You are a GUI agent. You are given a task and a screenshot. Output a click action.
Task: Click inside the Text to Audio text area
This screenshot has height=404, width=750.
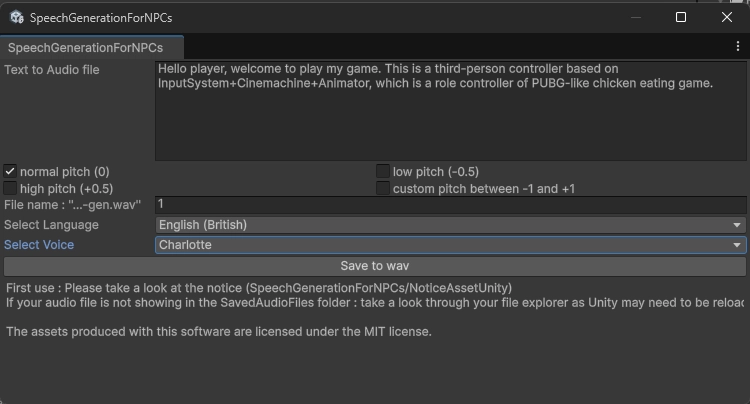tap(451, 110)
